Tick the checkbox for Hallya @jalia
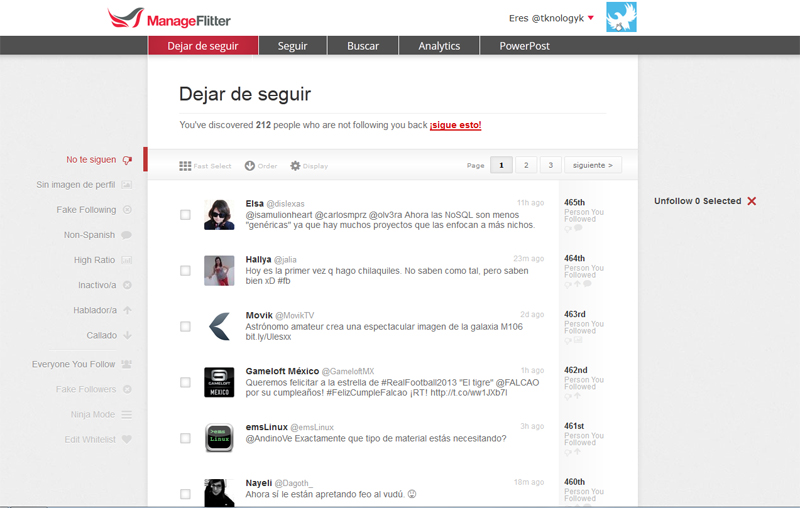 tap(185, 270)
